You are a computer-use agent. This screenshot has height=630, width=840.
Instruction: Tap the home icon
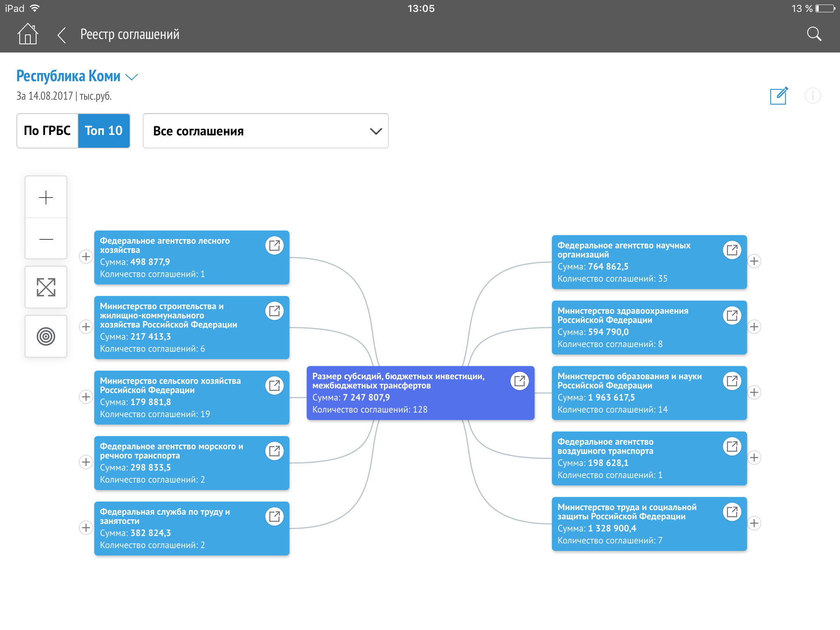click(x=27, y=34)
